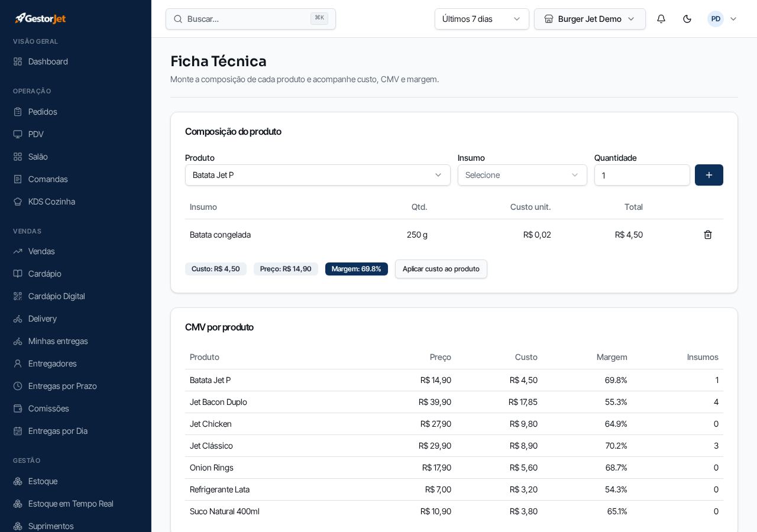
Task: Open notifications bell
Action: (661, 19)
